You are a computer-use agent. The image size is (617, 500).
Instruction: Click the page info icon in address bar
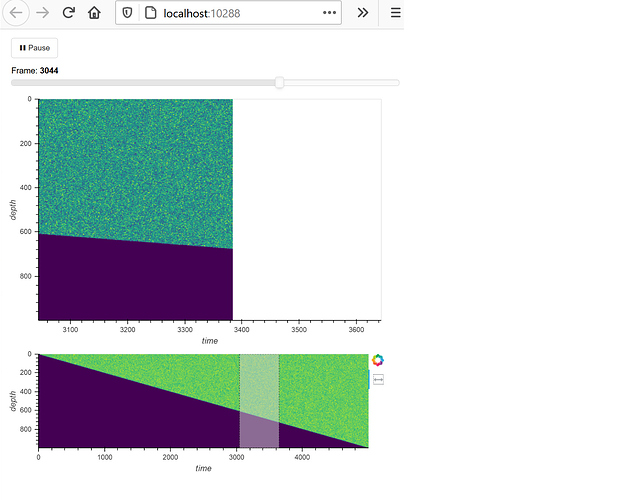click(x=150, y=13)
